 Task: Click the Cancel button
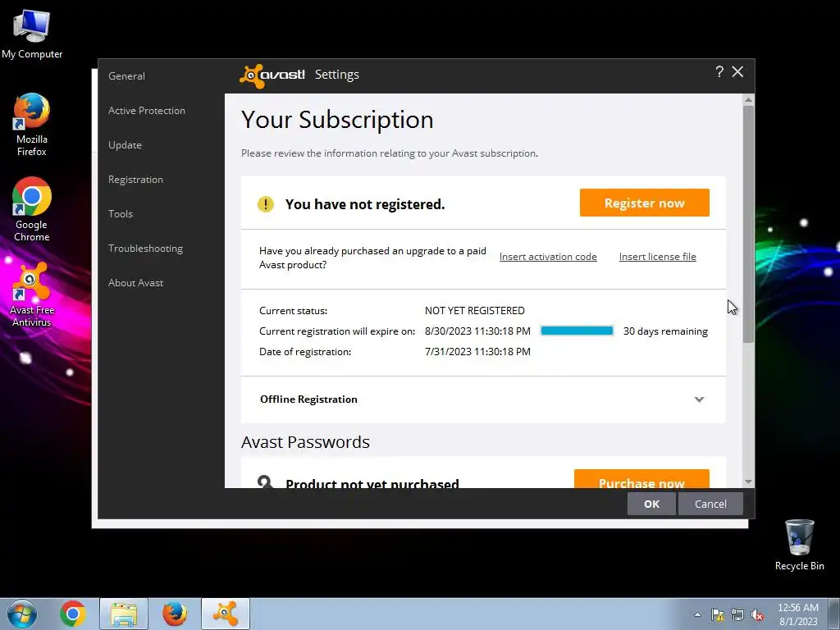[x=710, y=504]
